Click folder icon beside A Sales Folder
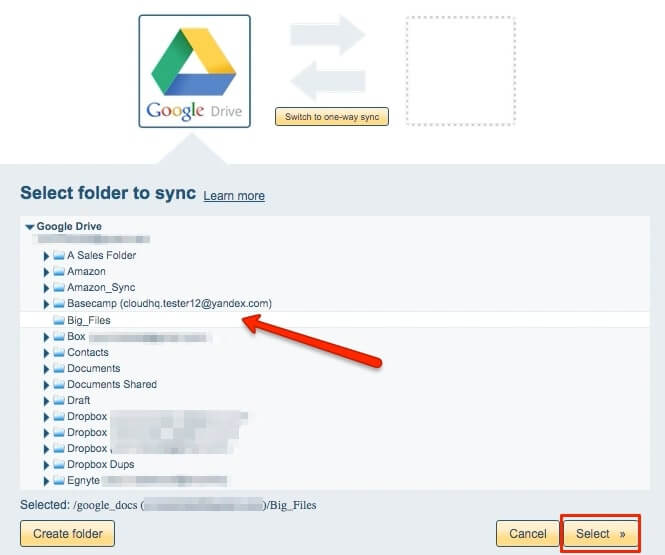This screenshot has height=555, width=665. 59,255
